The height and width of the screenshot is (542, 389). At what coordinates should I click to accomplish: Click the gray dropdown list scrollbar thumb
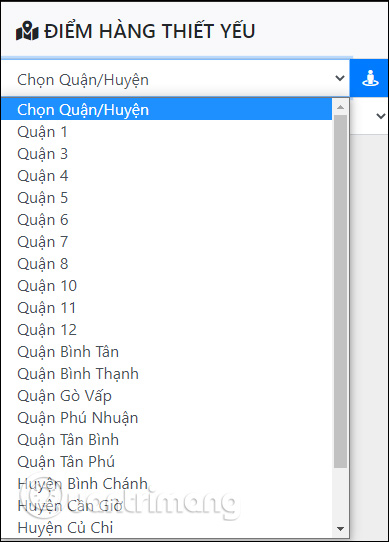[x=340, y=291]
